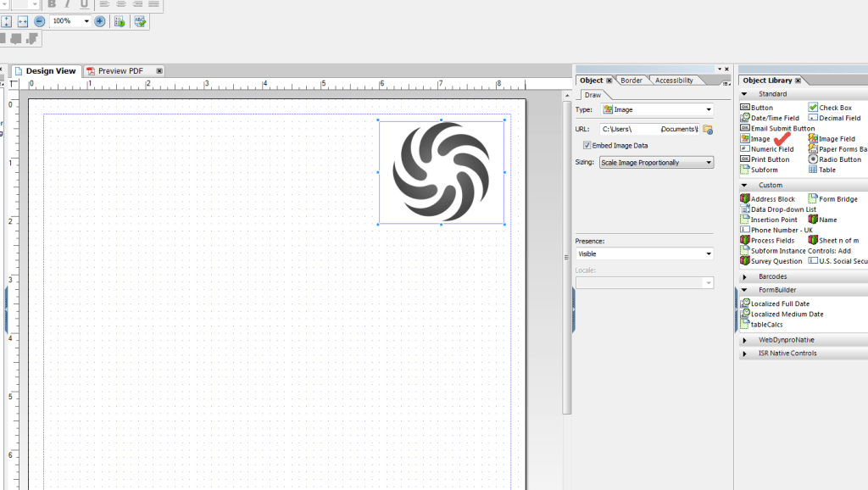The width and height of the screenshot is (868, 490).
Task: Uncheck Embed Image Data
Action: point(587,144)
